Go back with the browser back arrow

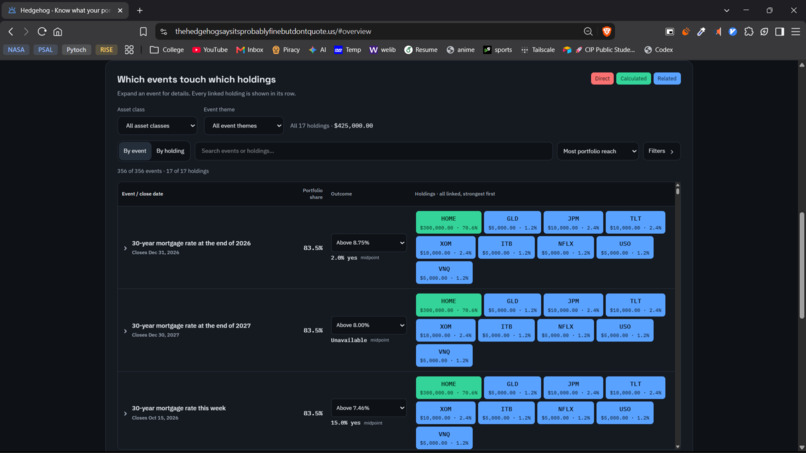[11, 31]
